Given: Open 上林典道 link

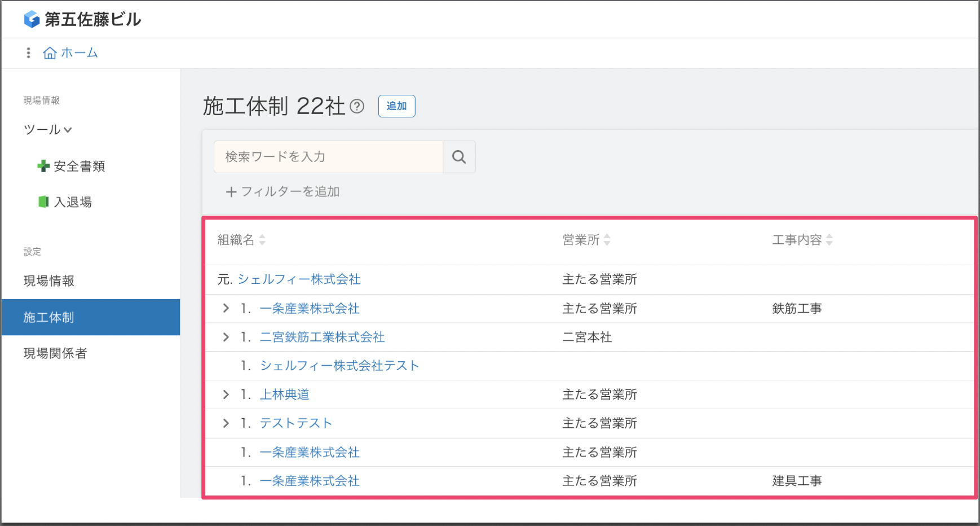Looking at the screenshot, I should tap(284, 394).
